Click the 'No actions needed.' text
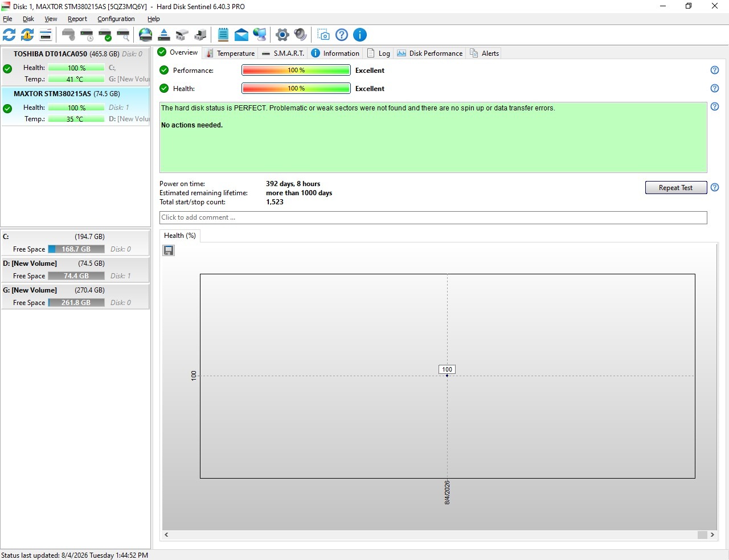Viewport: 729px width, 560px height. pyautogui.click(x=192, y=125)
